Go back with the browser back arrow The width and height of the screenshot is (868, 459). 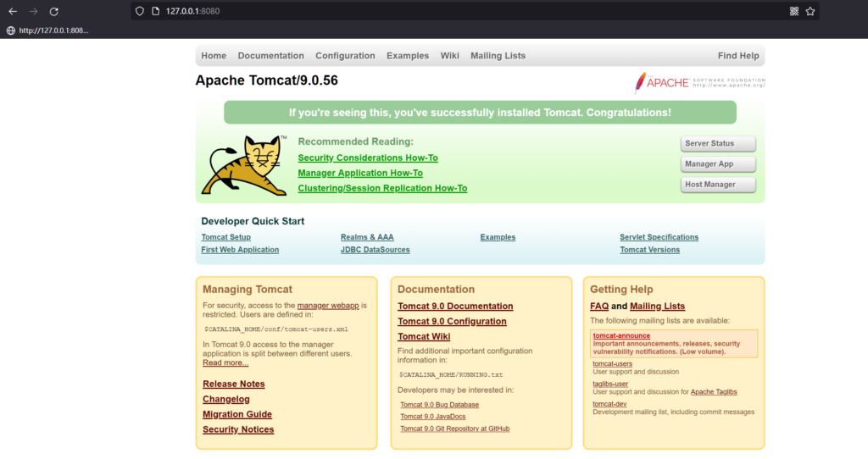click(13, 11)
